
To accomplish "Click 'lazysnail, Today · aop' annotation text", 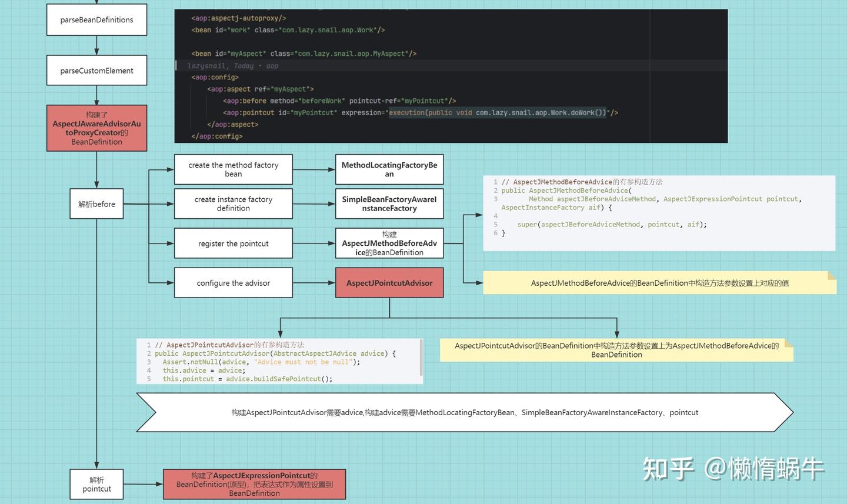I will click(x=233, y=66).
